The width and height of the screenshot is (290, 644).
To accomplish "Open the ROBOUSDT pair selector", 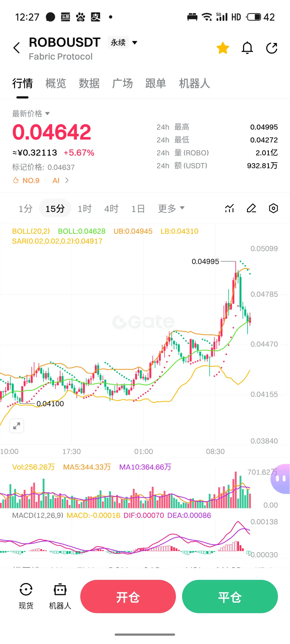I will (65, 42).
